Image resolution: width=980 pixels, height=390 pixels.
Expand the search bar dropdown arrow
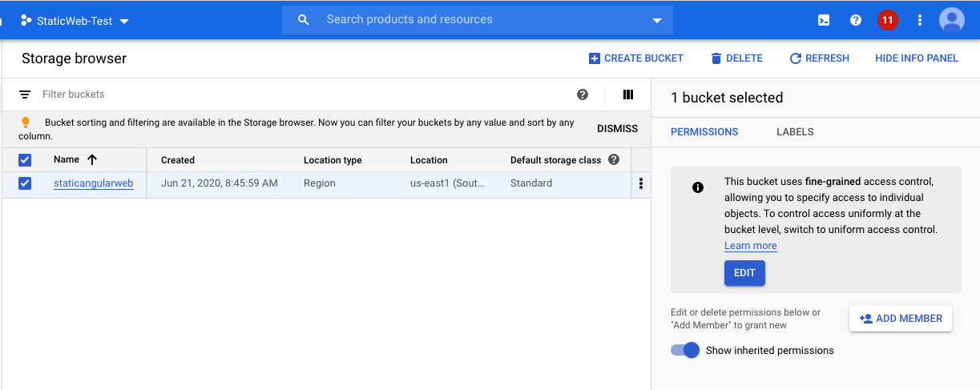point(657,20)
